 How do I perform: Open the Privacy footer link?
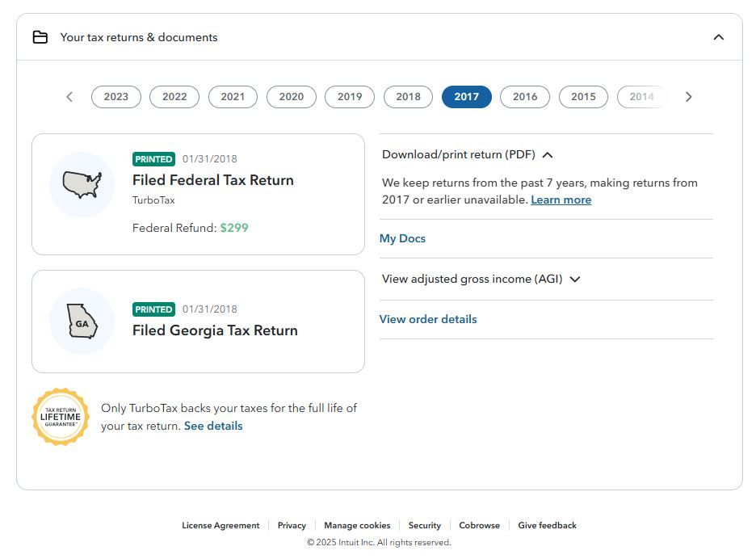292,525
